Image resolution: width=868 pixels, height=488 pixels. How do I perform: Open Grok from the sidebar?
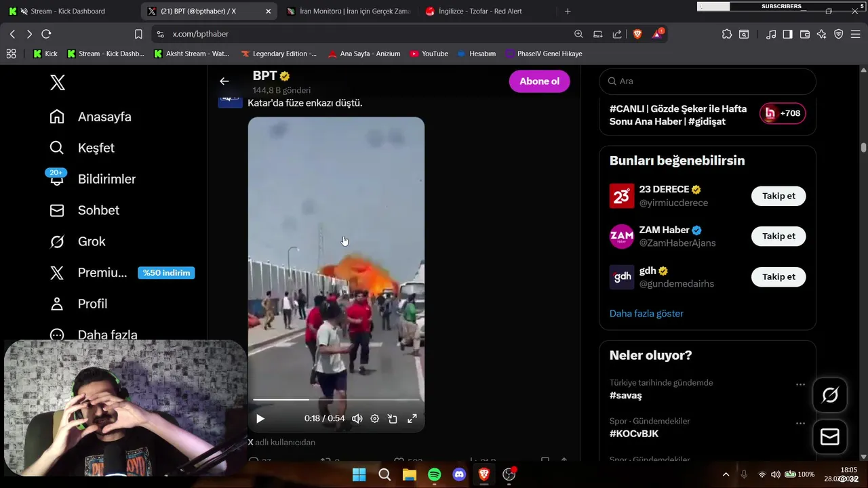(77, 241)
